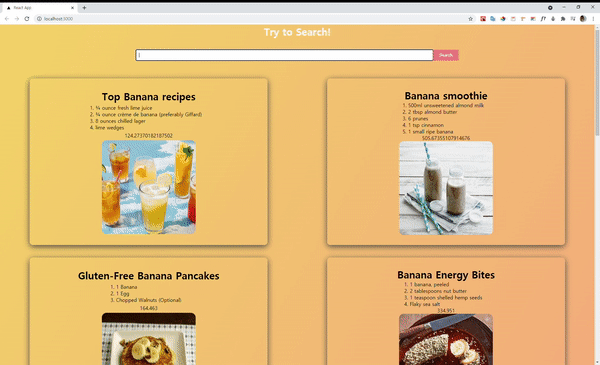600x365 pixels.
Task: Open the dark circular icon in title bar
Action: pyautogui.click(x=550, y=8)
